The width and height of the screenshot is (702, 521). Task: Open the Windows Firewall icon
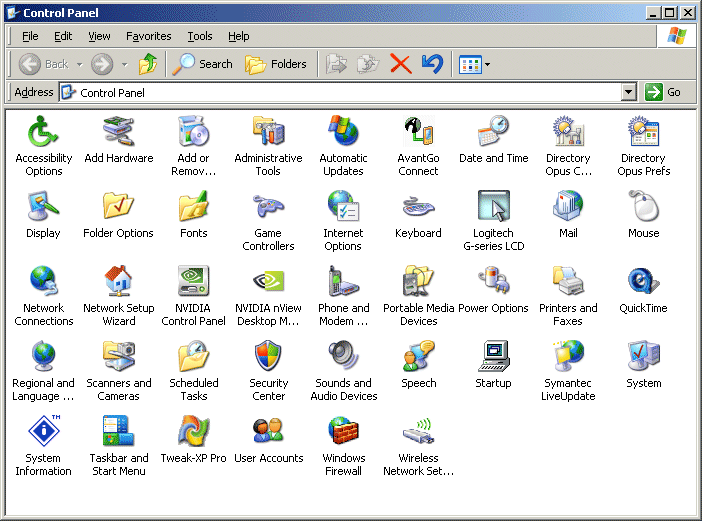click(343, 432)
